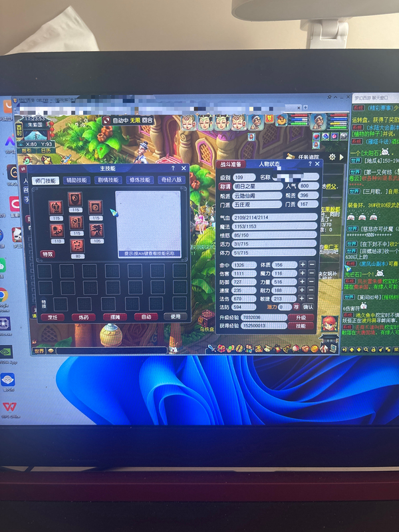Open the Chrome icon on the desktop
399x532 pixels.
[x=3, y=295]
